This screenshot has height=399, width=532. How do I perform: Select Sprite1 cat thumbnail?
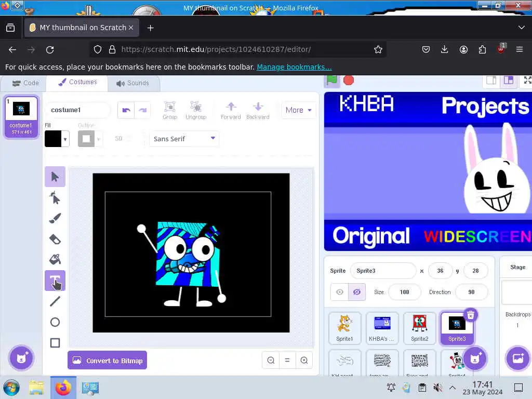(344, 328)
